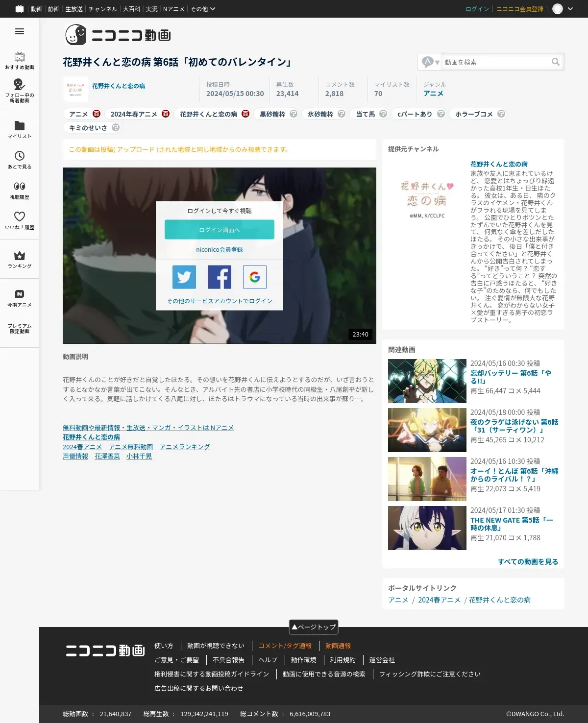Viewport: 588px width, 723px height.
Task: Click dictionary icon next to キミのせいさ tag
Action: 116,127
